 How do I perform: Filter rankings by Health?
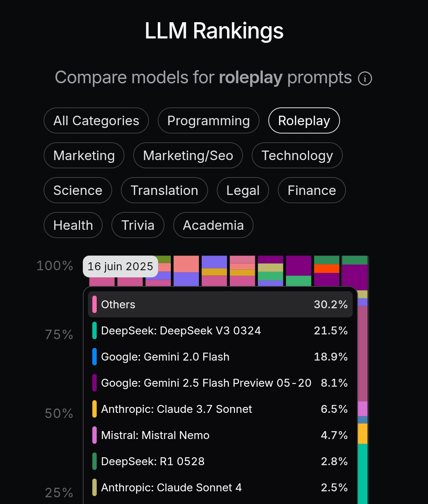pyautogui.click(x=73, y=225)
